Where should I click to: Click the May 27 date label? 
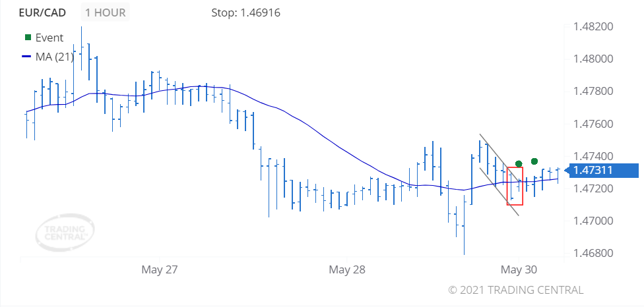click(x=160, y=269)
